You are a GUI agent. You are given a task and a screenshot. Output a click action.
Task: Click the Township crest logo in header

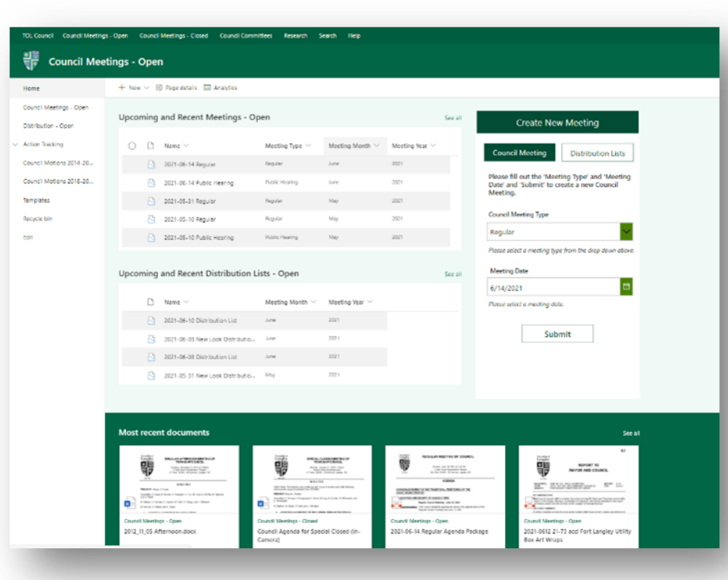[x=31, y=61]
